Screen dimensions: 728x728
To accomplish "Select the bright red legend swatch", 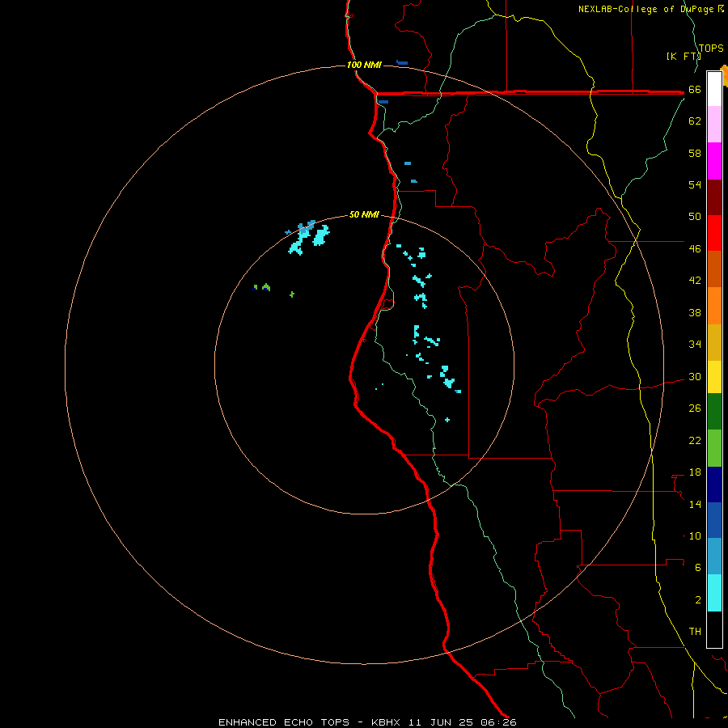I will tap(714, 234).
